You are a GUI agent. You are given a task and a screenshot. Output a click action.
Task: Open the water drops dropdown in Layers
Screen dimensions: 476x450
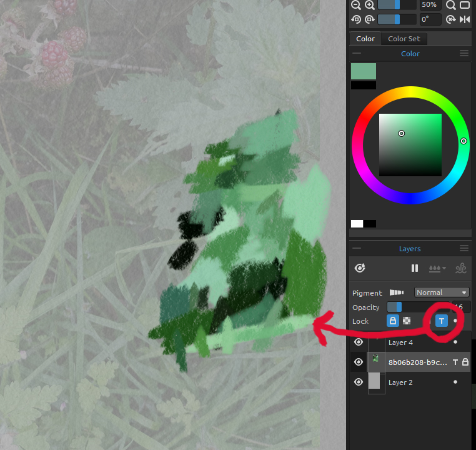coord(437,268)
